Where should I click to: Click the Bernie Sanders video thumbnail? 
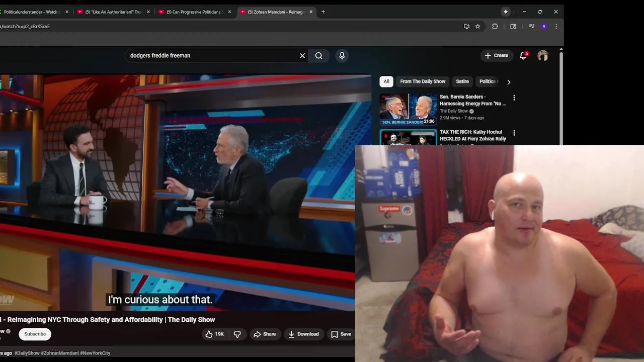(408, 109)
